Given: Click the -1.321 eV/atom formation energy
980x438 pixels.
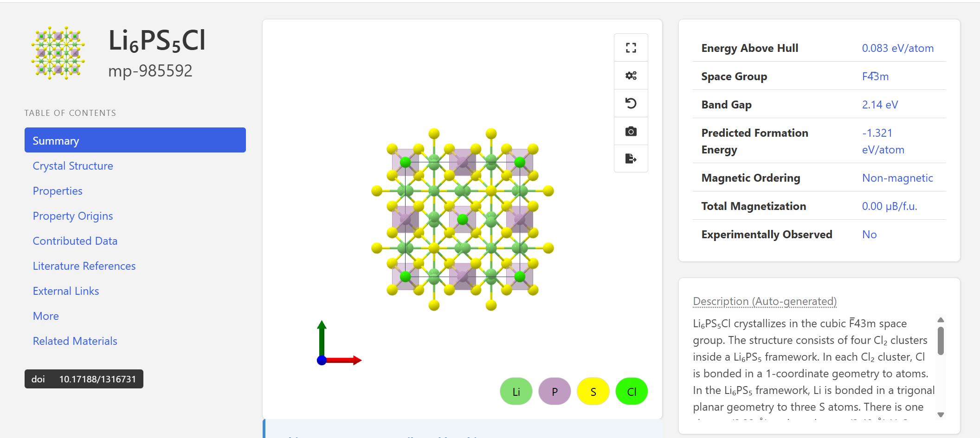Looking at the screenshot, I should point(883,141).
